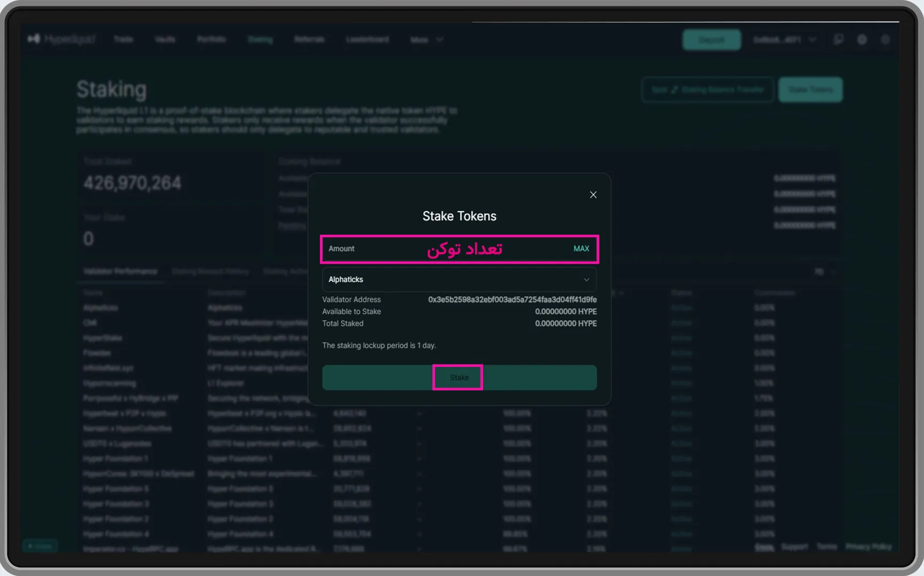Select the Staking navigation item
Image resolution: width=924 pixels, height=576 pixels.
pos(260,39)
